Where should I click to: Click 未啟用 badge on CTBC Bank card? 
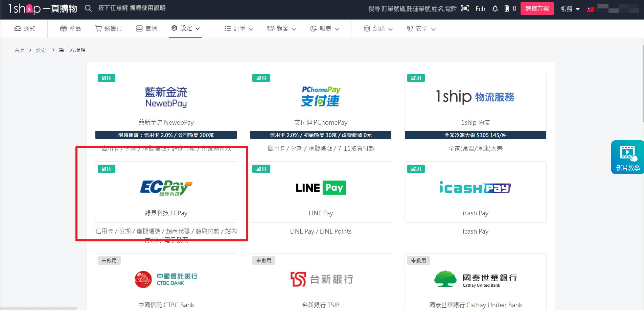[109, 261]
